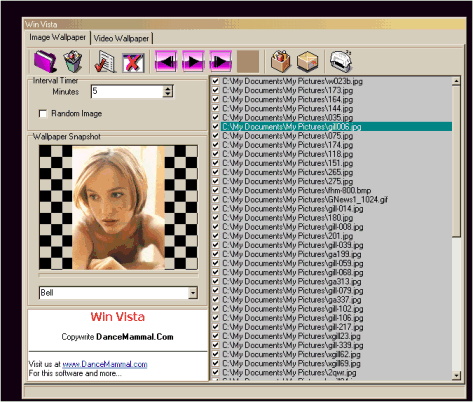Click the 151.jpg file path
The image size is (473, 402).
tap(288, 163)
